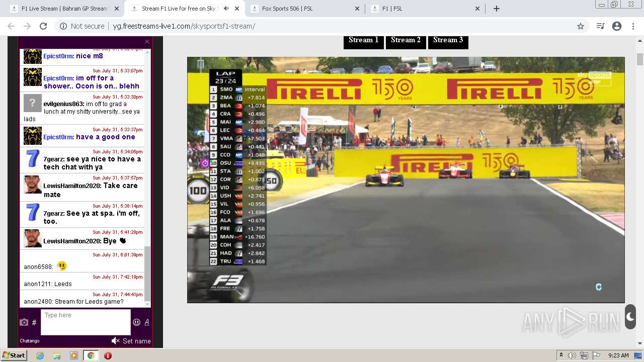Mute the tab via its speaker icon
The width and height of the screenshot is (644, 362).
(226, 9)
